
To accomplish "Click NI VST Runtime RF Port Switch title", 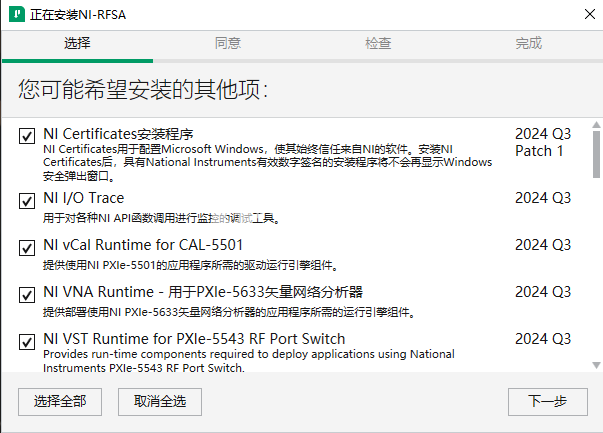I will (x=194, y=339).
